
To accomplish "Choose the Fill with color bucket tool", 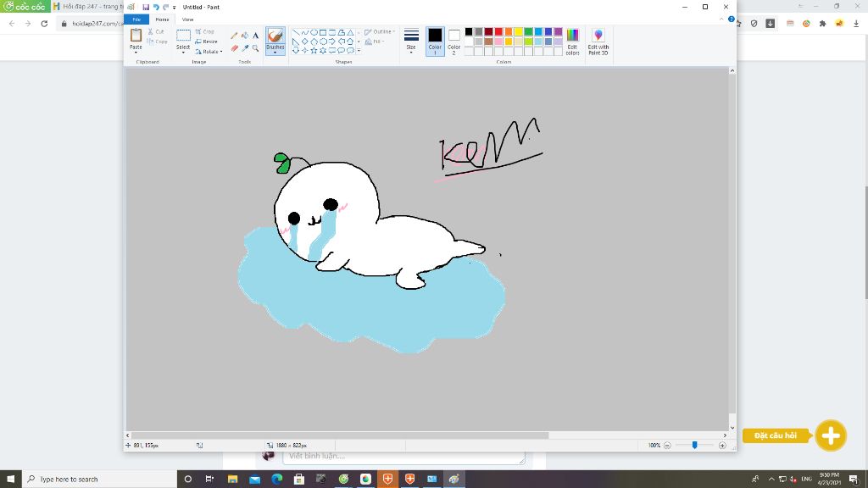I will pos(245,36).
